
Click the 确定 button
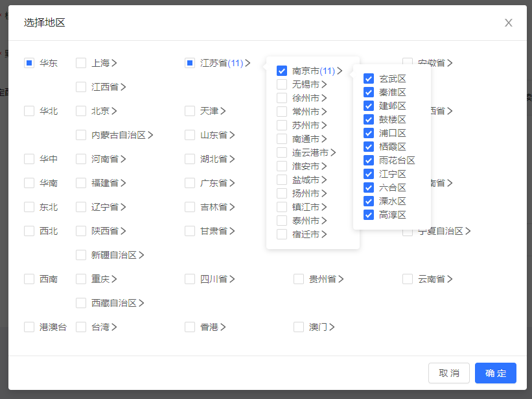(495, 373)
